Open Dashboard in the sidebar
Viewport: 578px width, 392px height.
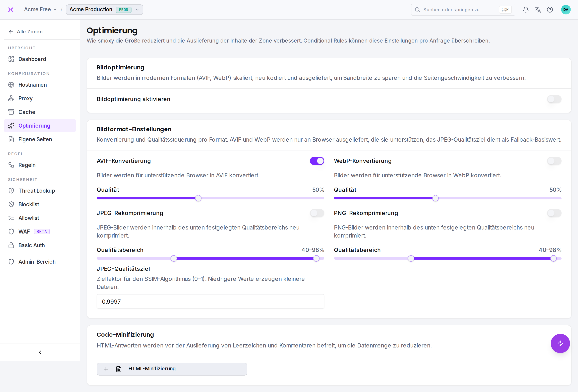click(40, 59)
